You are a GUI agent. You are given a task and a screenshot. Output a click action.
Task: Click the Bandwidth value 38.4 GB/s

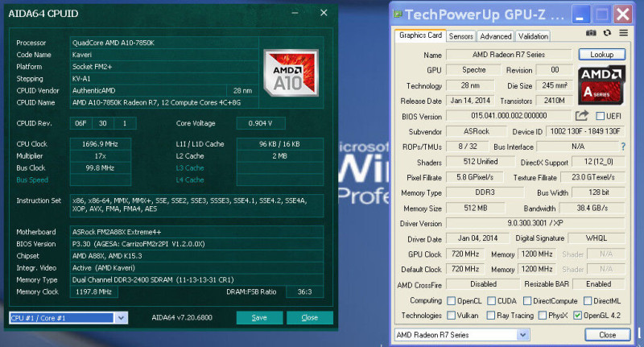point(592,208)
